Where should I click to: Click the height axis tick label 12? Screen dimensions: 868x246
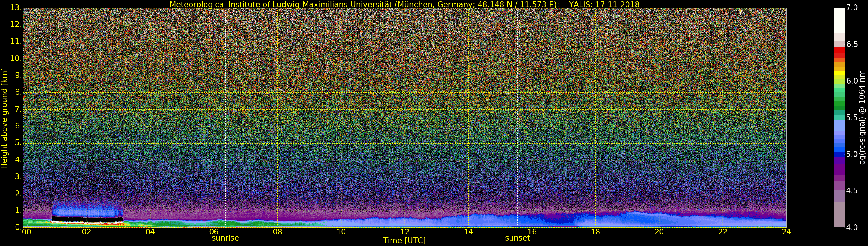[x=16, y=25]
